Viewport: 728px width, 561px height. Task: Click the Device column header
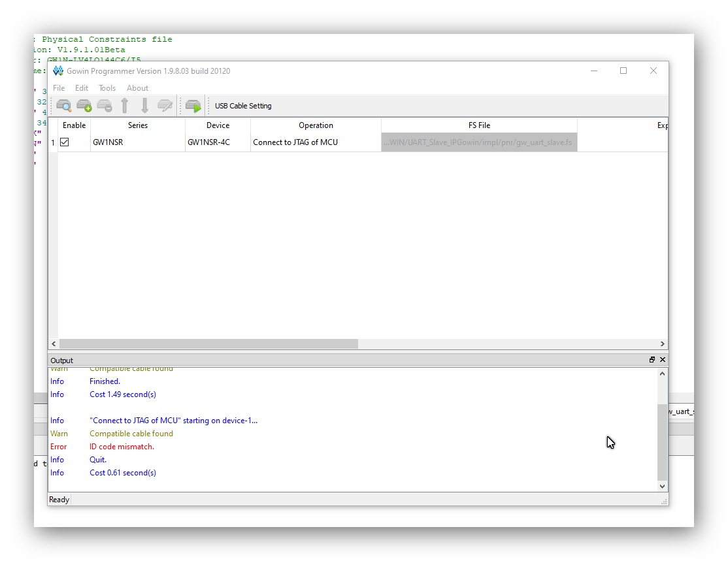pos(218,125)
